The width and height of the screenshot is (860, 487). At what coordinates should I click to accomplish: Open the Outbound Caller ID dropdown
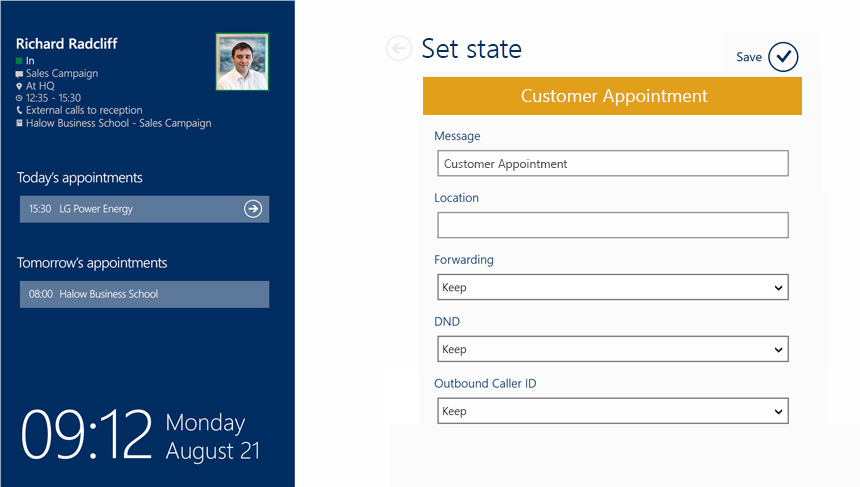click(613, 411)
